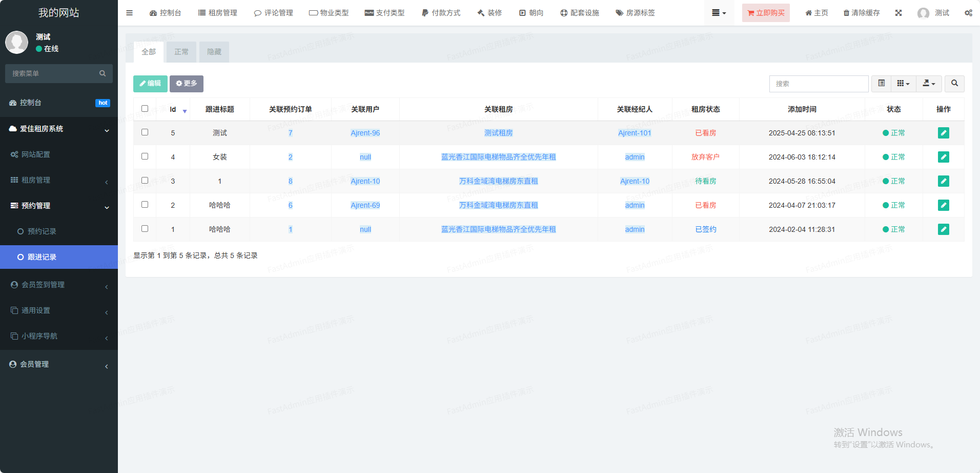
Task: Sort the table by the Id column
Action: pos(173,109)
